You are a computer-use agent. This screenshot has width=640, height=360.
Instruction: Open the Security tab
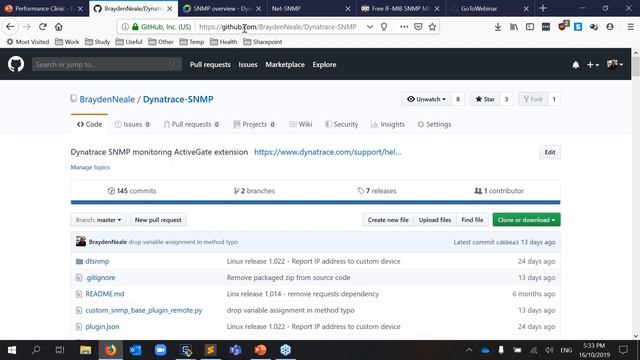(x=342, y=124)
